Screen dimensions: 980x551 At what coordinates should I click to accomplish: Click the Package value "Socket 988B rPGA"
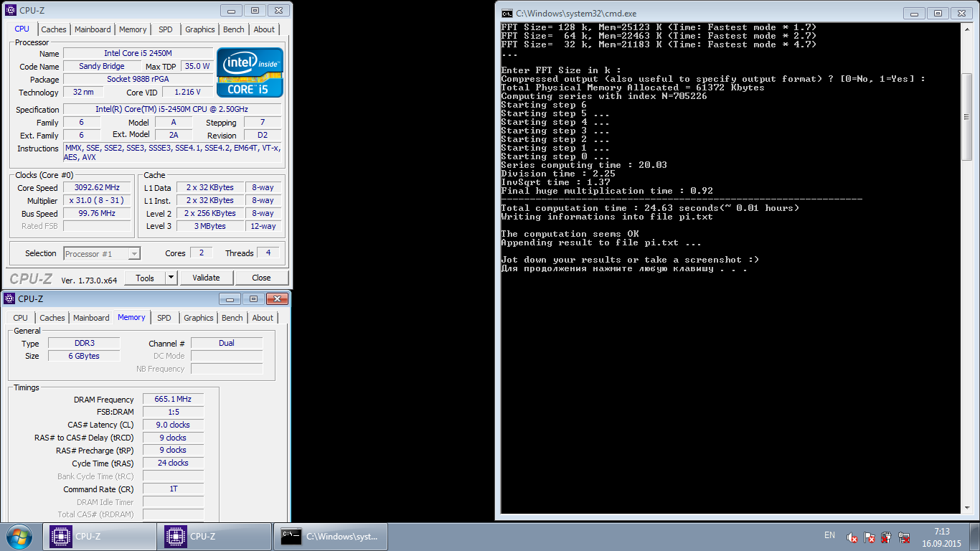(x=138, y=79)
